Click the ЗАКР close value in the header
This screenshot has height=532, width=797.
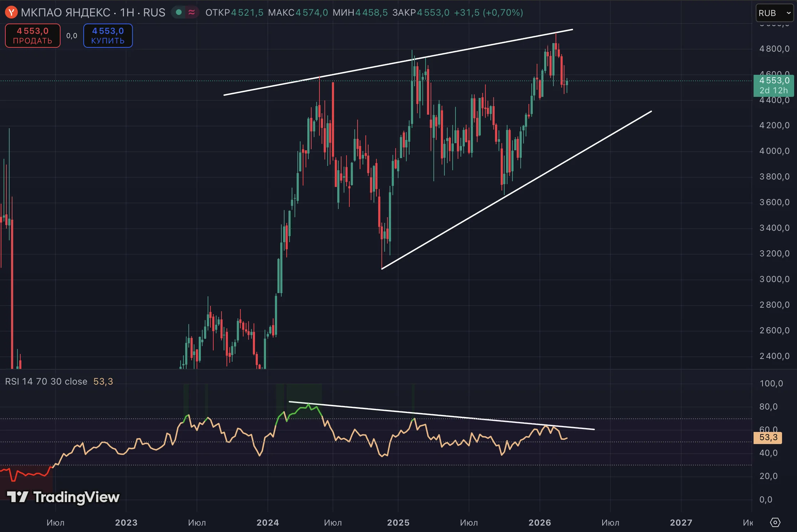pos(433,12)
